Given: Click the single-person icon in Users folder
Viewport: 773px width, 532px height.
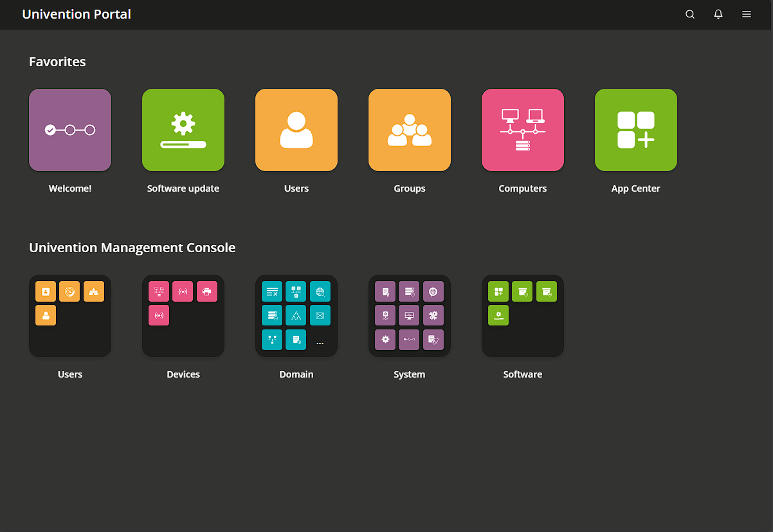Looking at the screenshot, I should (46, 315).
